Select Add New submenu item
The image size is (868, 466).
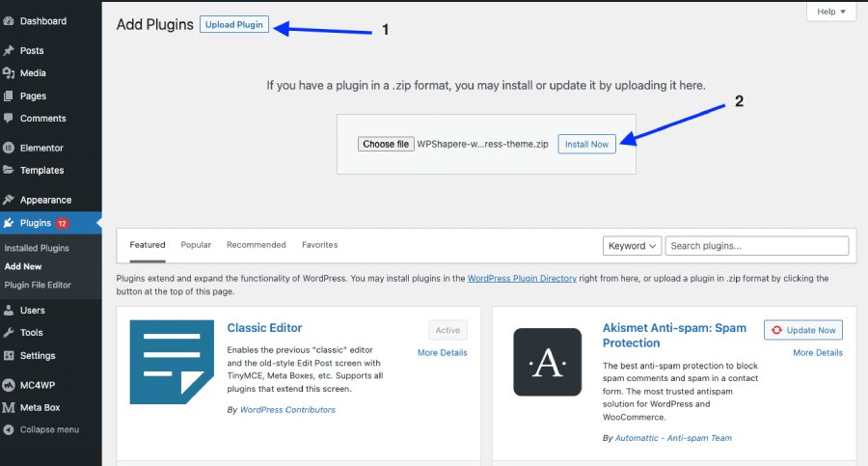(23, 266)
